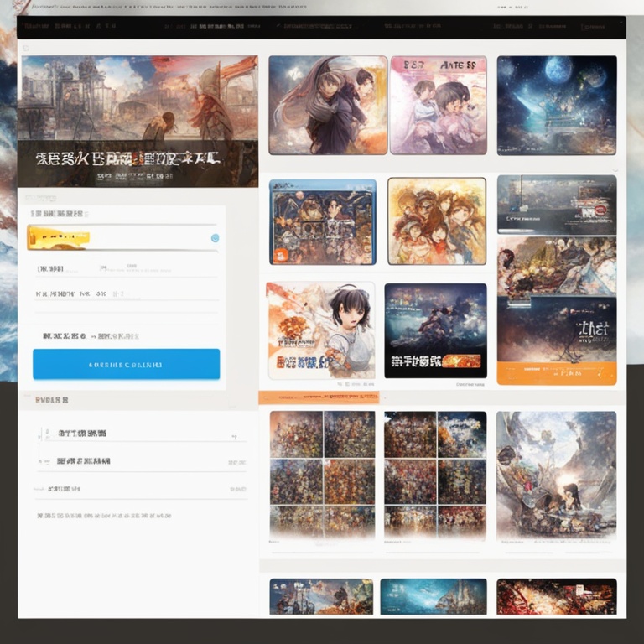
Task: Open the blue-framed collage thumbnail
Action: (x=322, y=221)
